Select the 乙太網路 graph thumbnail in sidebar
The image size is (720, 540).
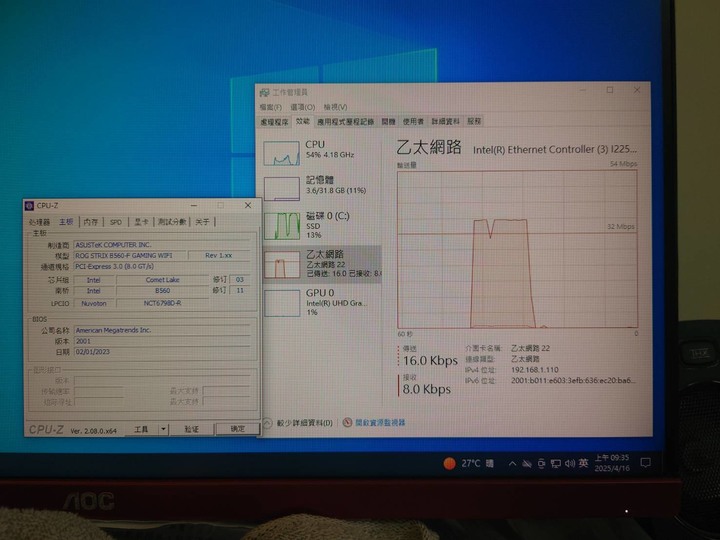281,265
